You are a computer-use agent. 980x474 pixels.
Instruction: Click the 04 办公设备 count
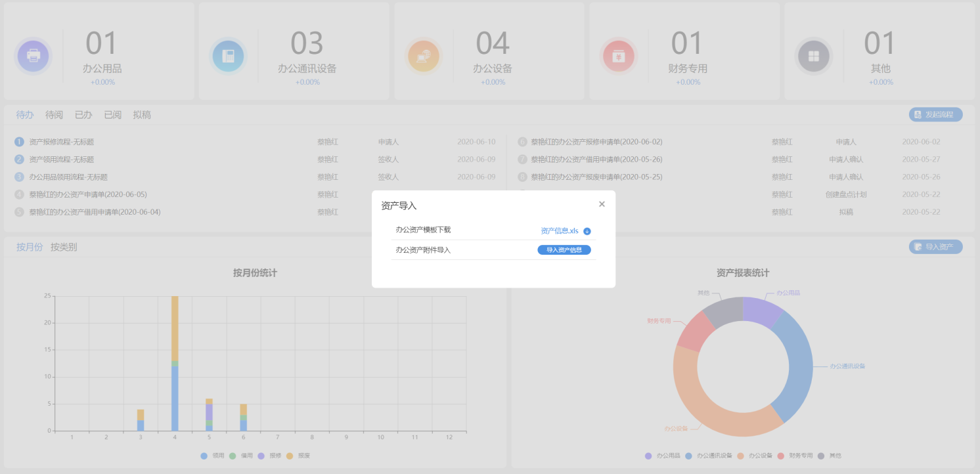[x=493, y=43]
